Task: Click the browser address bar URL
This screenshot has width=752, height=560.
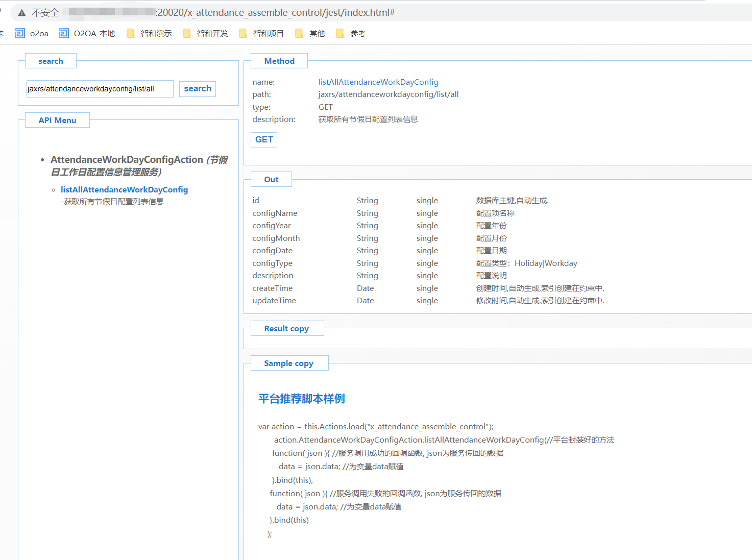Action: pos(276,13)
